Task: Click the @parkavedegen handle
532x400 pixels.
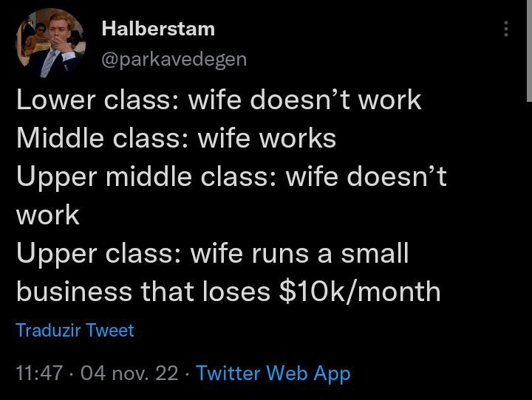Action: pos(174,59)
